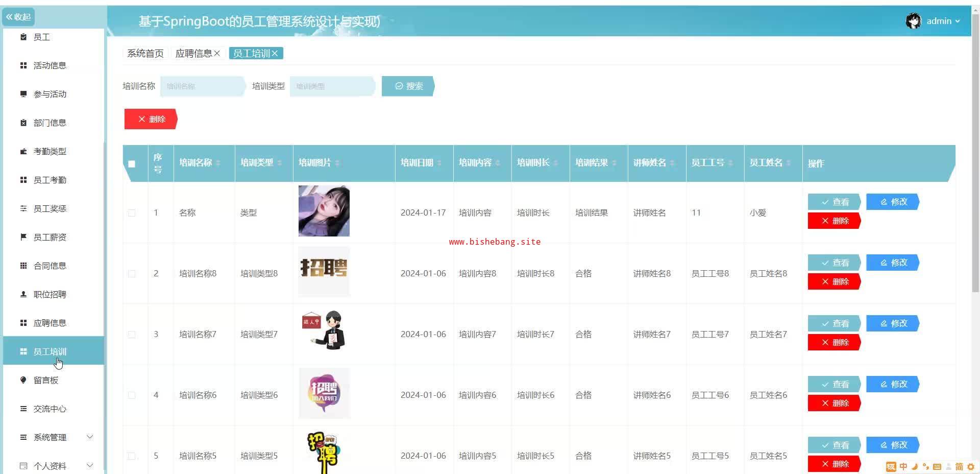Click the page vertical scrollbar
This screenshot has height=474, width=980.
coord(975,153)
